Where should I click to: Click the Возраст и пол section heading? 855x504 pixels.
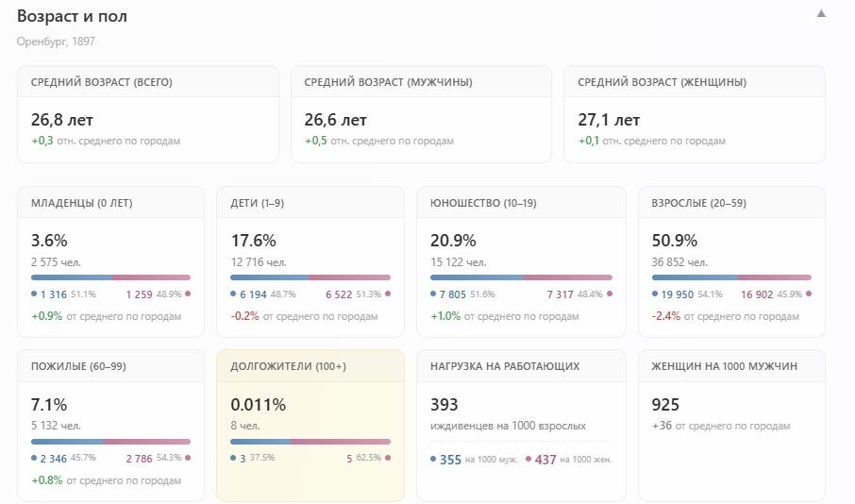click(x=72, y=16)
